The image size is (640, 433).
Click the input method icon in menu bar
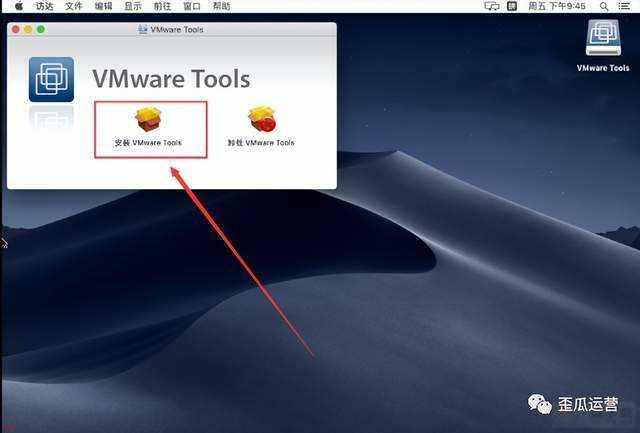click(x=512, y=6)
